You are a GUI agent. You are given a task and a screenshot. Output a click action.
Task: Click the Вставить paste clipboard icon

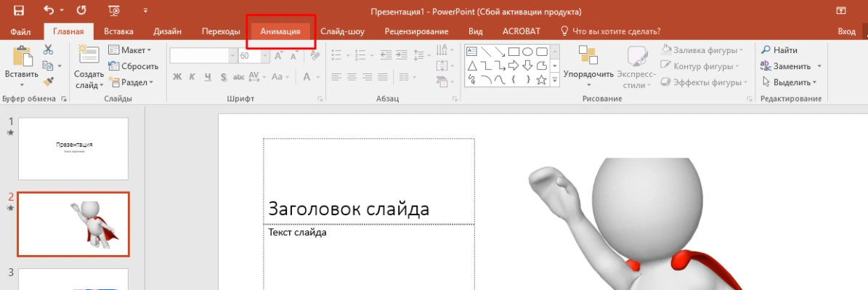(22, 57)
